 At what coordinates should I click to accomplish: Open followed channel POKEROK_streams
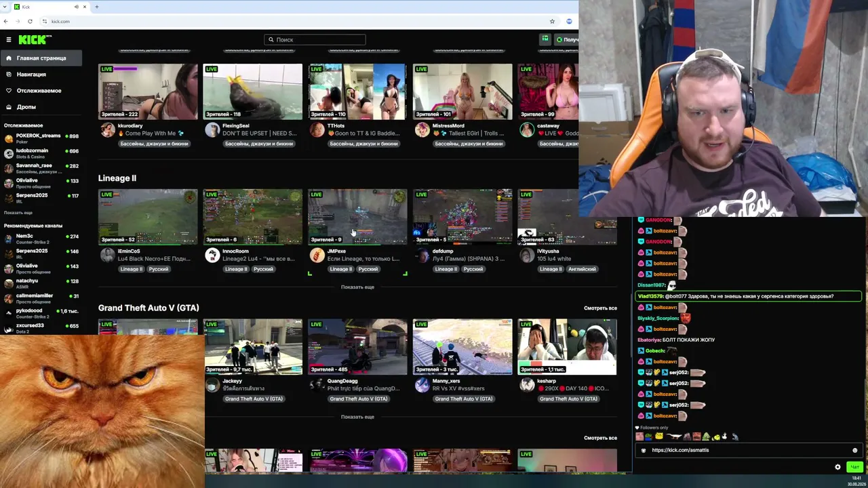[41, 138]
